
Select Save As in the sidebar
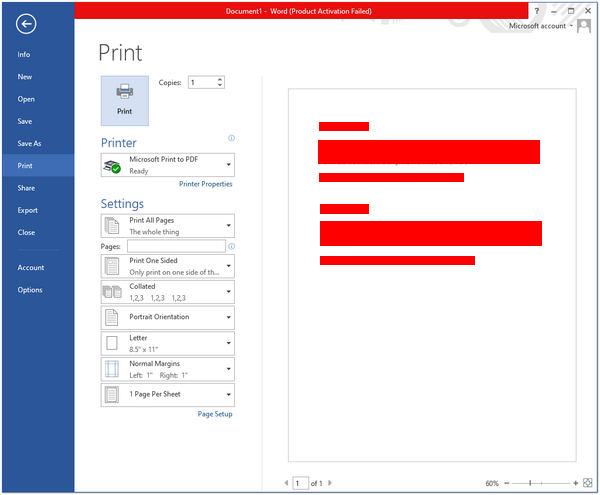pos(29,143)
